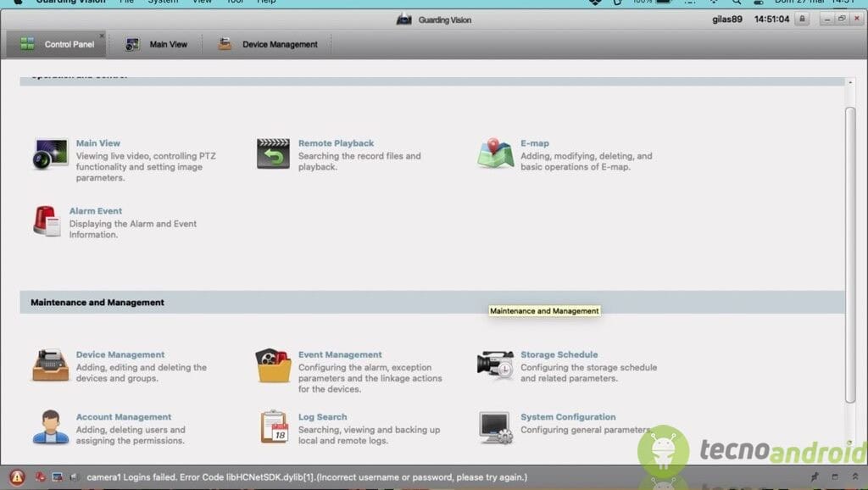Image resolution: width=868 pixels, height=490 pixels.
Task: Close the Control Panel tab with its x
Action: [102, 36]
